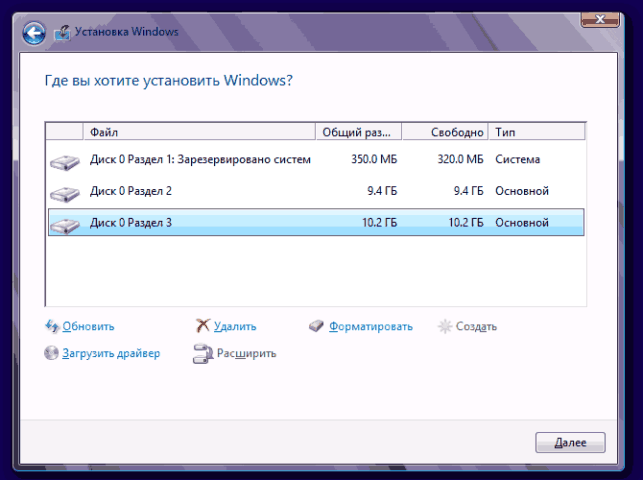Image resolution: width=643 pixels, height=480 pixels.
Task: Click drive icon of Диск 0 Раздел 3
Action: [x=64, y=226]
